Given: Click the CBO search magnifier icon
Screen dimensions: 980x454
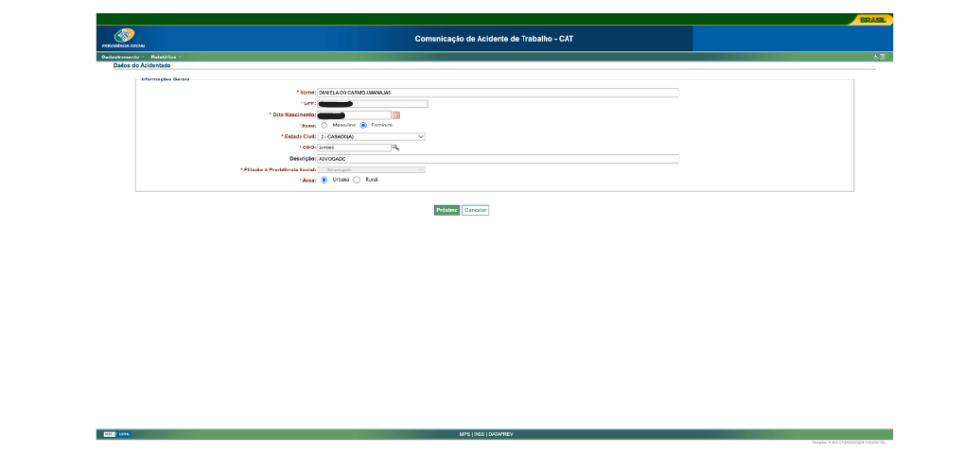Looking at the screenshot, I should click(395, 148).
